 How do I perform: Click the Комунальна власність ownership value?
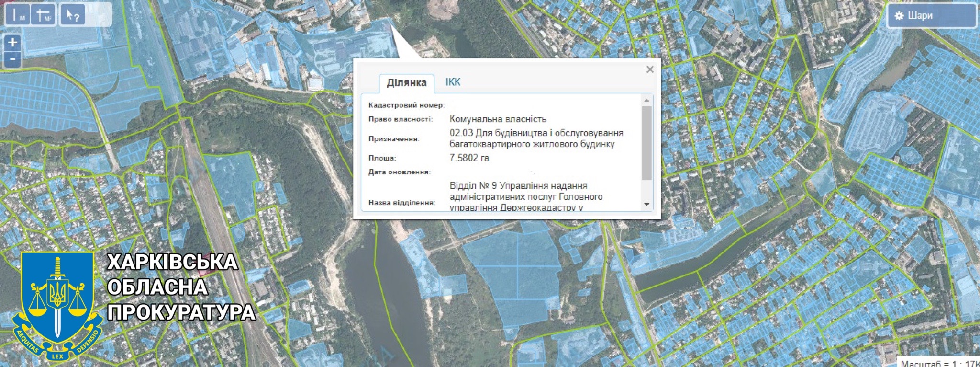tap(498, 119)
